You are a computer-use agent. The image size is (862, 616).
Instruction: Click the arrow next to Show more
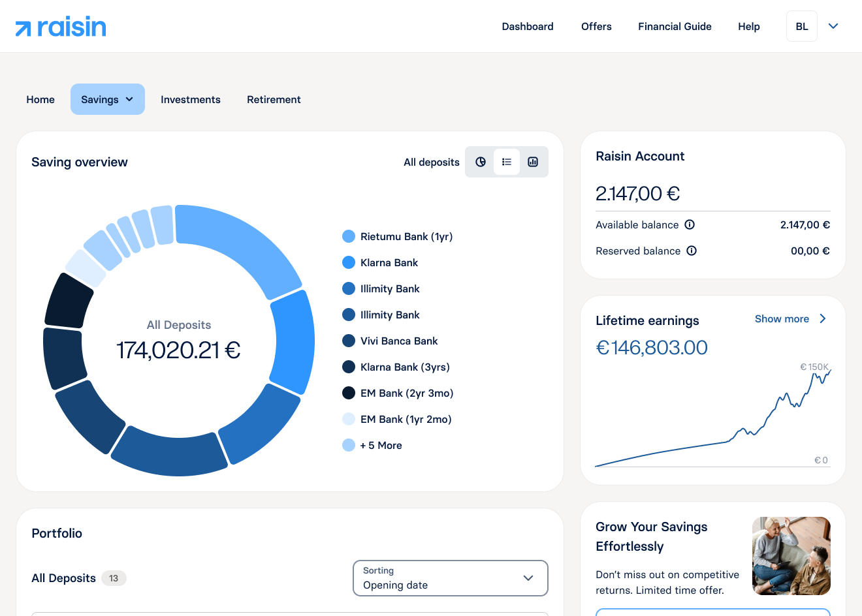coord(823,318)
